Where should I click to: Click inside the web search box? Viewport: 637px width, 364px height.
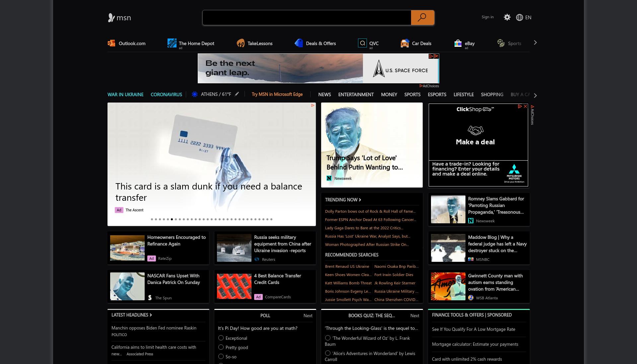pyautogui.click(x=307, y=18)
